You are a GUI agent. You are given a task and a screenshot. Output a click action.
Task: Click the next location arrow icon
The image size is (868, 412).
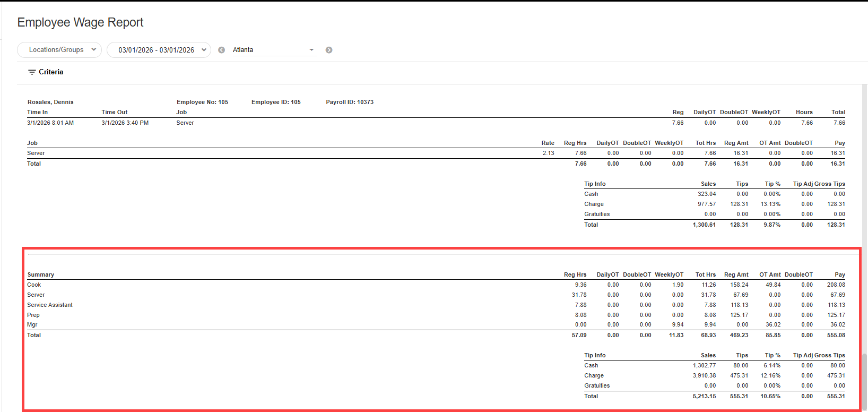click(329, 50)
